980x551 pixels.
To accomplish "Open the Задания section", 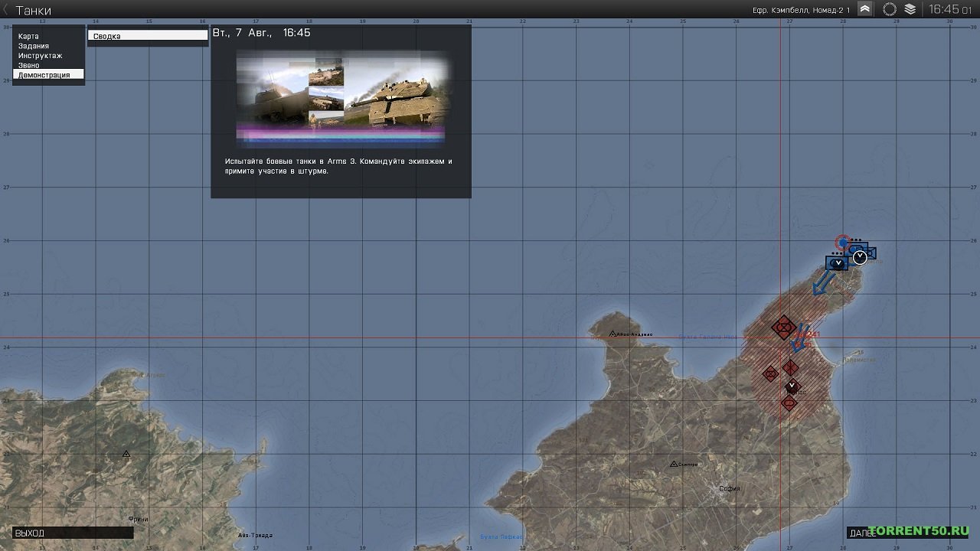I will point(34,46).
